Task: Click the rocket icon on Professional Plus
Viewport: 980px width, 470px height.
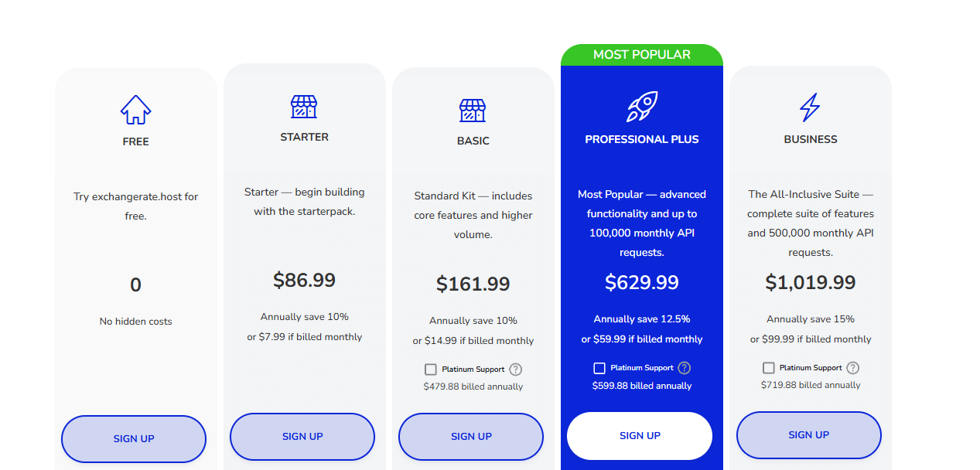Action: coord(641,104)
